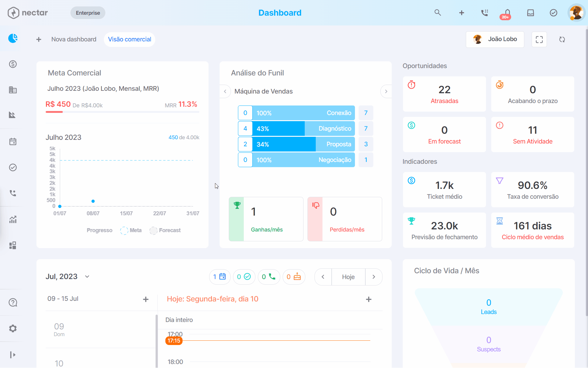Image resolution: width=588 pixels, height=368 pixels.
Task: Toggle the Forecast legend in chart
Action: pyautogui.click(x=165, y=230)
